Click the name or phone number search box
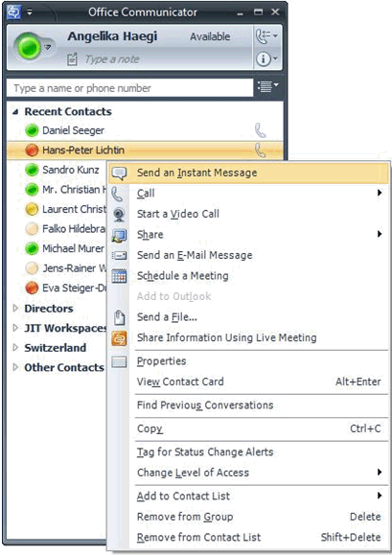This screenshot has width=392, height=555. click(x=129, y=88)
